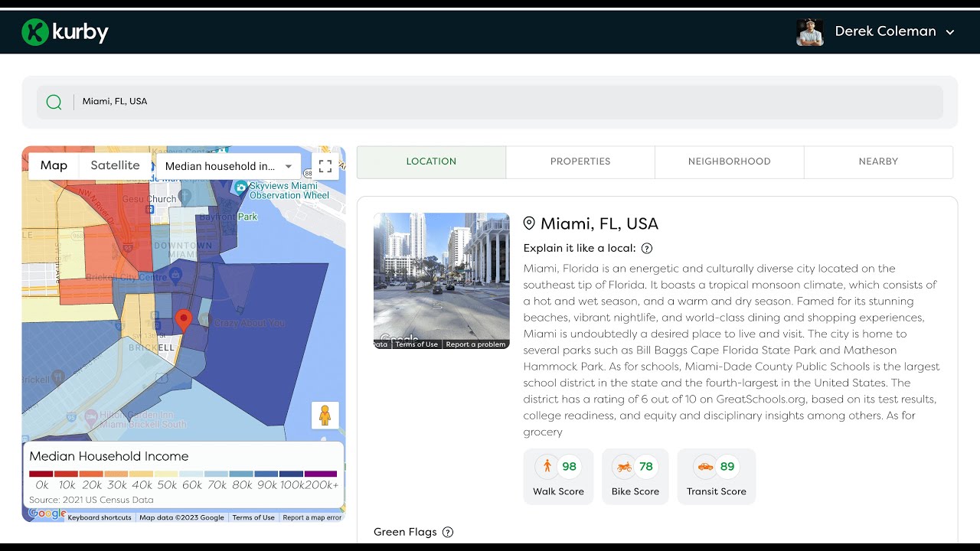This screenshot has width=980, height=551.
Task: Click the Kurby logo icon
Action: tap(35, 31)
